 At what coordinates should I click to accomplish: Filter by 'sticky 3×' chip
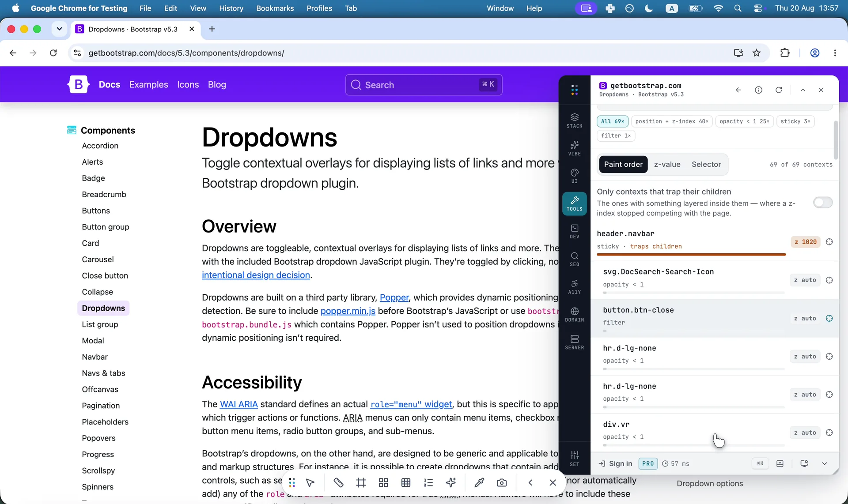[795, 121]
